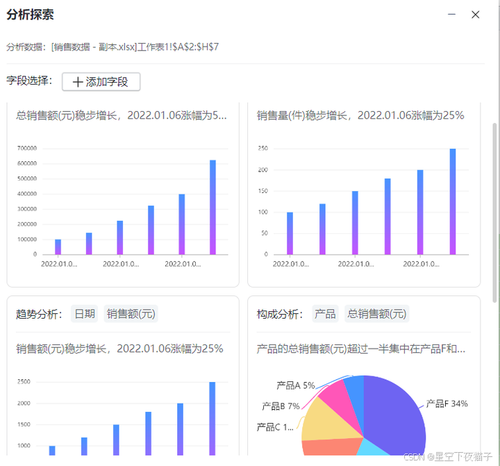500x466 pixels.
Task: Minimize the 分析探索 panel
Action: (452, 14)
